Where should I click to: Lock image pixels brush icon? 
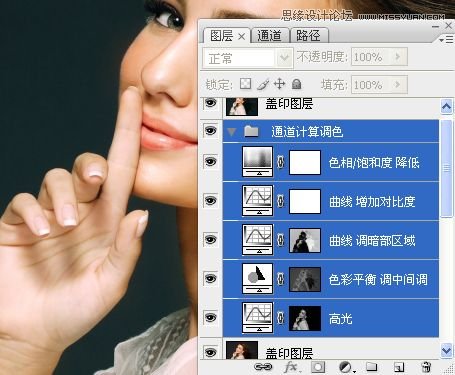click(263, 84)
